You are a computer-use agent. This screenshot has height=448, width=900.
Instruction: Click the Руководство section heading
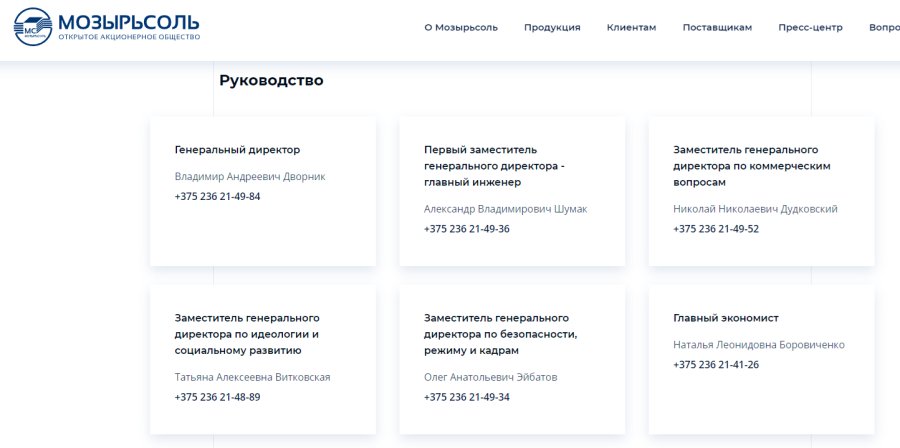(271, 80)
